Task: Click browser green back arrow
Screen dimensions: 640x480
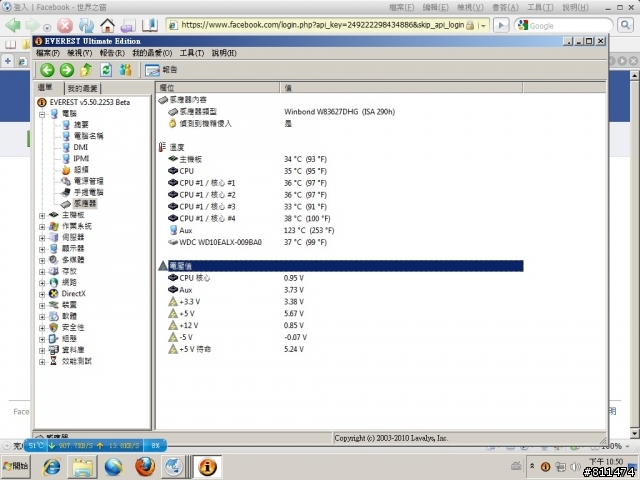Action: (x=13, y=25)
